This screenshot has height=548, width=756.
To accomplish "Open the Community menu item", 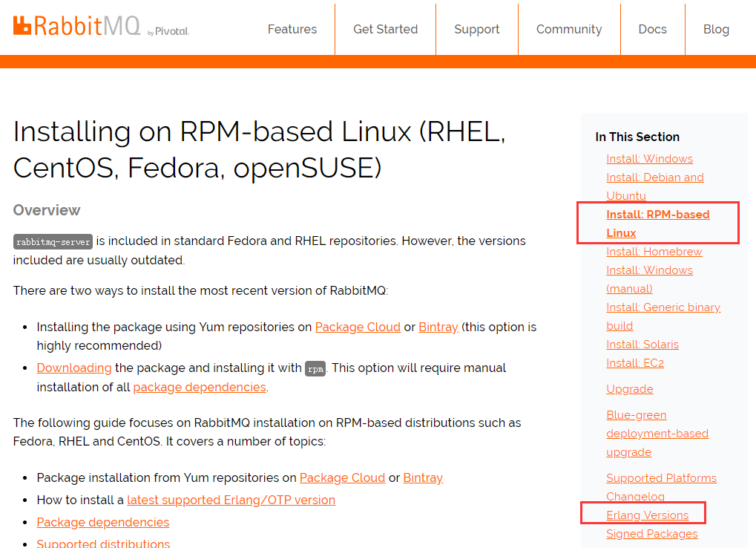I will (x=569, y=30).
